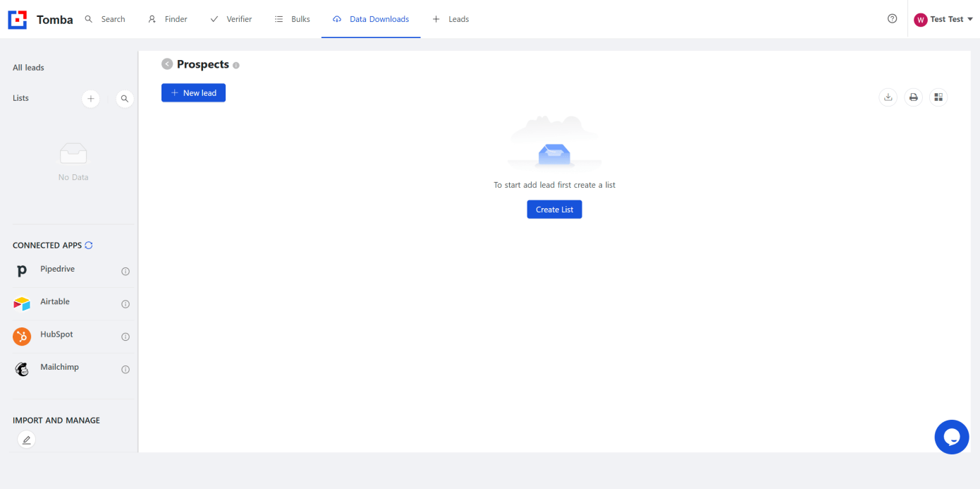Show info for Mailchimp integration

coord(125,370)
